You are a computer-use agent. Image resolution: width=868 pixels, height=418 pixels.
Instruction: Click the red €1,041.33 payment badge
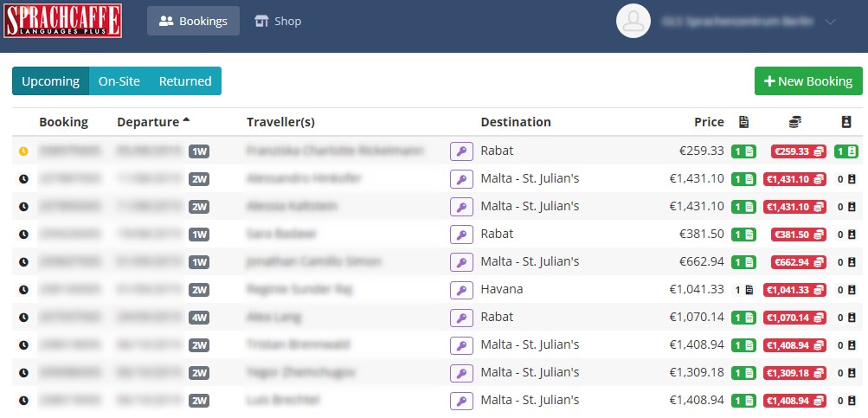pyautogui.click(x=794, y=290)
